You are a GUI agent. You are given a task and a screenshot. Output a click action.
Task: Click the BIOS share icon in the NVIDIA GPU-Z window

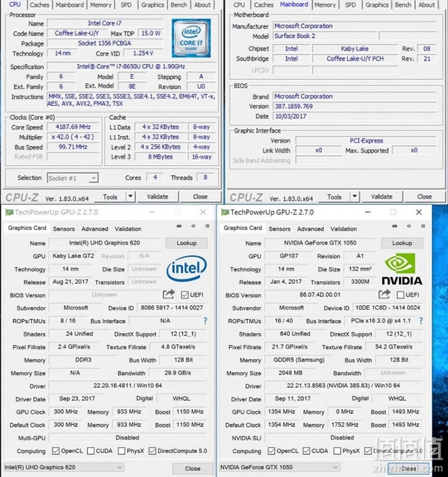pyautogui.click(x=385, y=294)
